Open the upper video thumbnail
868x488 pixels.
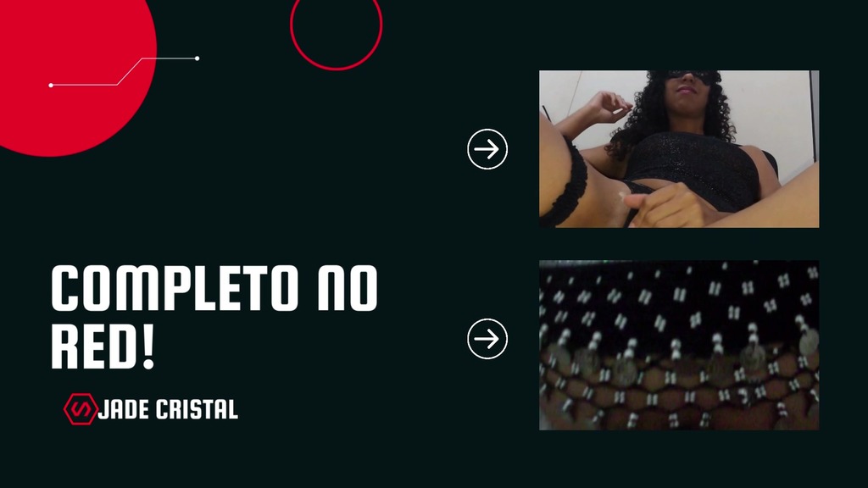(679, 149)
